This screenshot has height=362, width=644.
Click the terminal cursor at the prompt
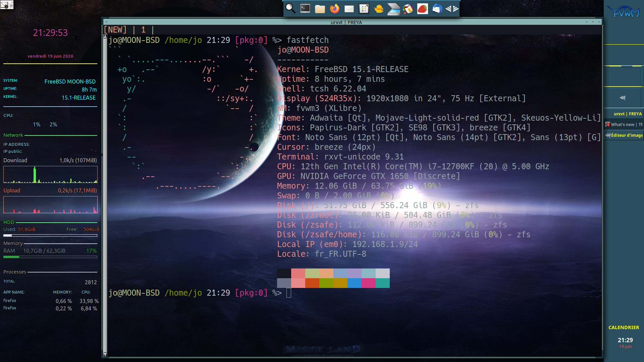click(289, 293)
